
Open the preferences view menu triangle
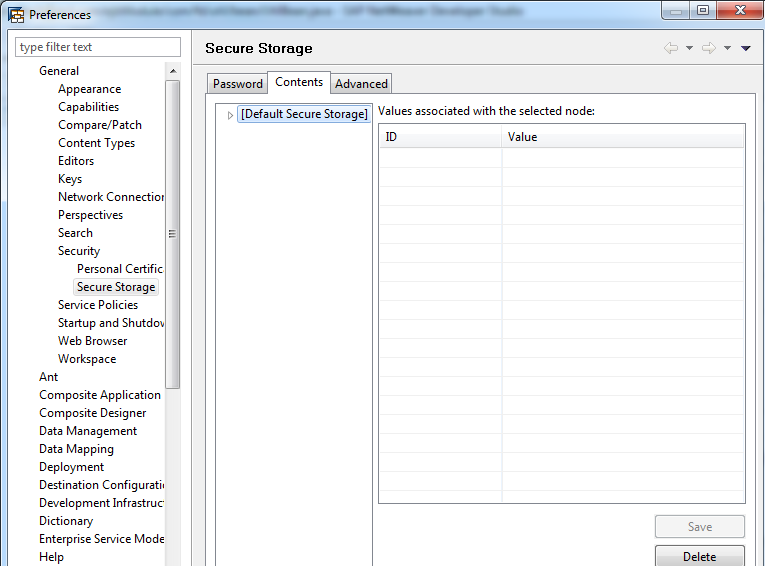(x=746, y=48)
